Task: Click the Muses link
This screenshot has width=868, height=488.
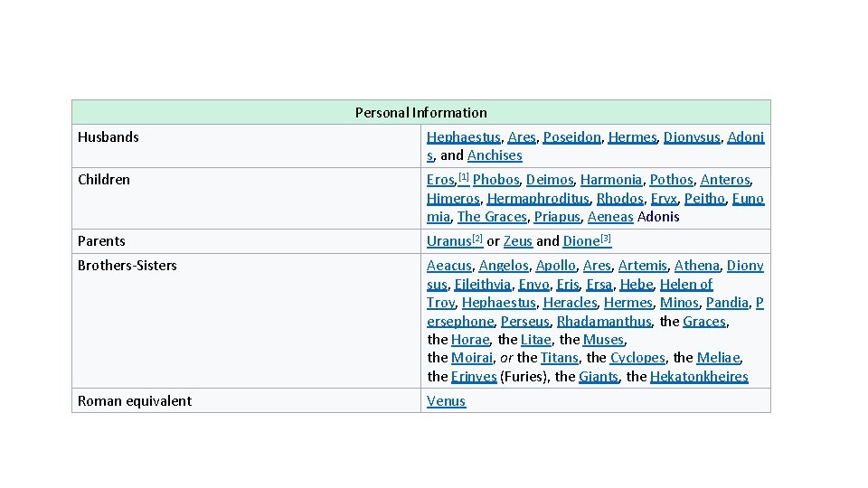Action: click(603, 340)
